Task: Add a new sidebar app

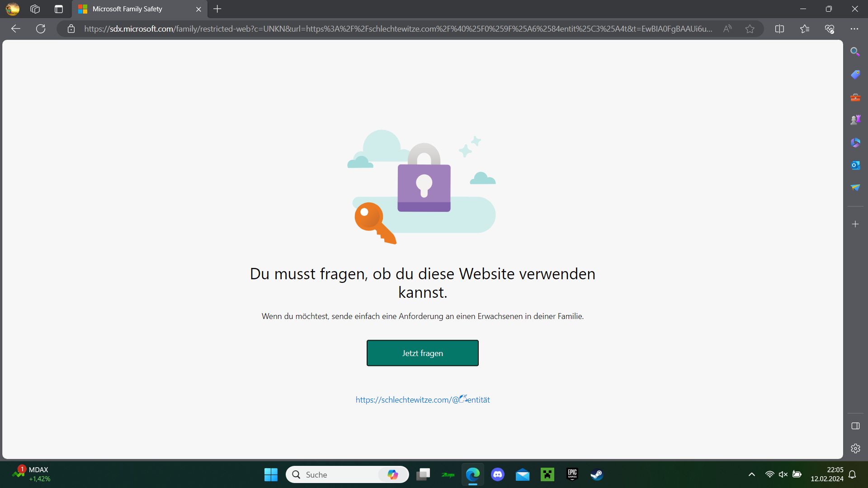Action: (855, 224)
